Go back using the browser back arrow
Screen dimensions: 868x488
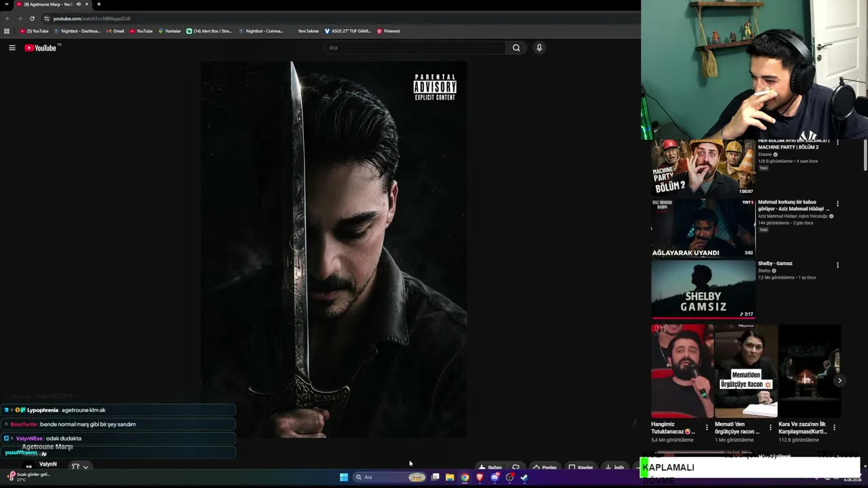(x=7, y=18)
